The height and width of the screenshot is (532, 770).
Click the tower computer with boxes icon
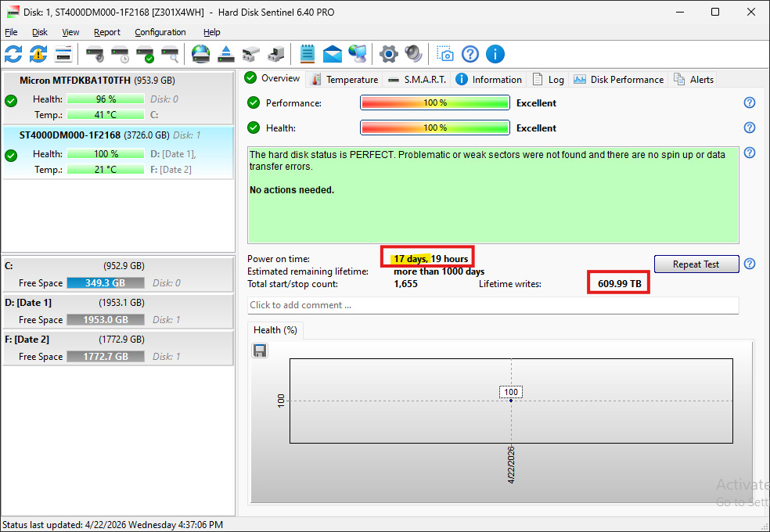(x=276, y=54)
